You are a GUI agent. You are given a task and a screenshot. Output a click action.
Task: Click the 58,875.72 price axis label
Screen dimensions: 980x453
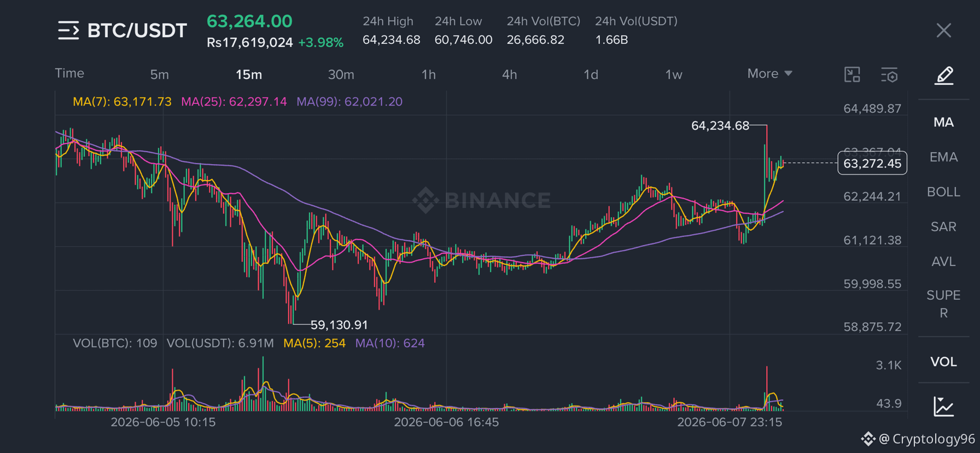872,327
